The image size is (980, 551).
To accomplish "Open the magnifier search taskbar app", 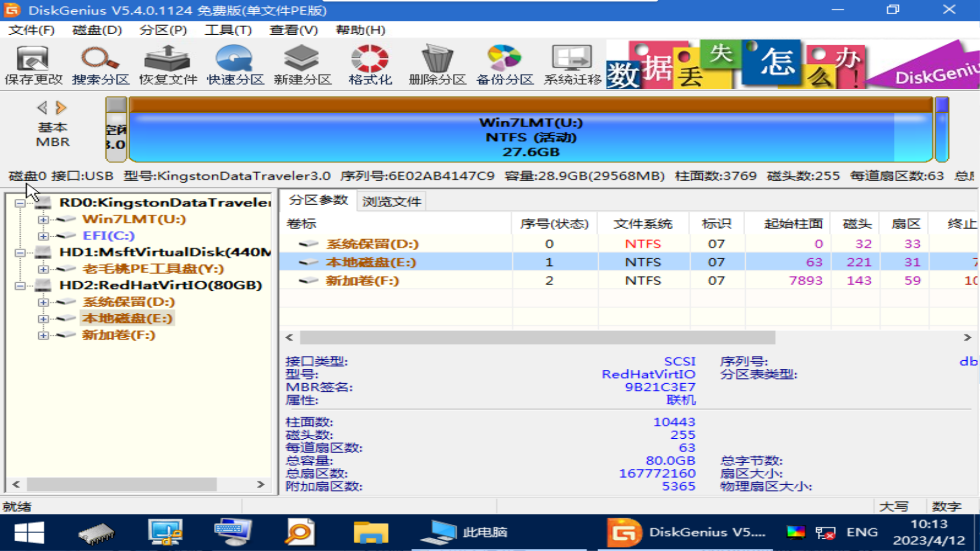I will click(300, 533).
